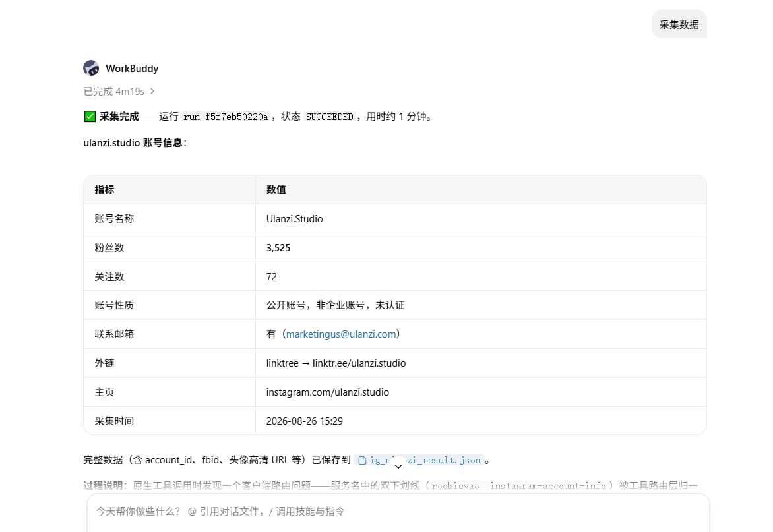
Task: Select the linktr.ee/ulanzi.studio link cell
Action: [481, 363]
